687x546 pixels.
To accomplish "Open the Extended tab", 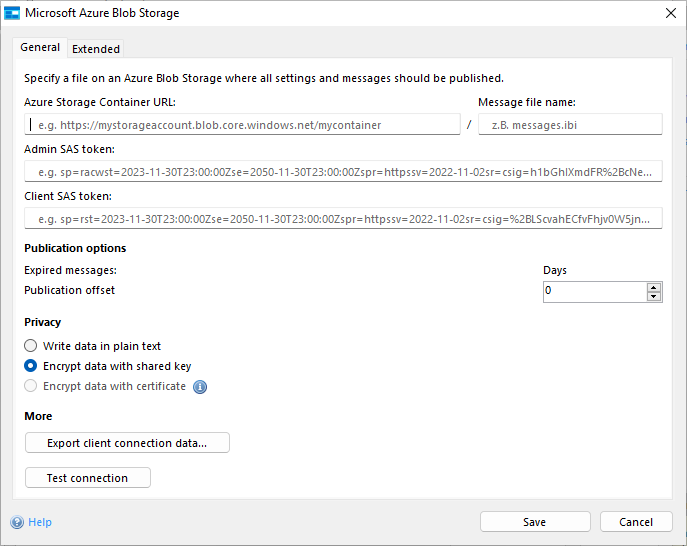I will tap(96, 49).
